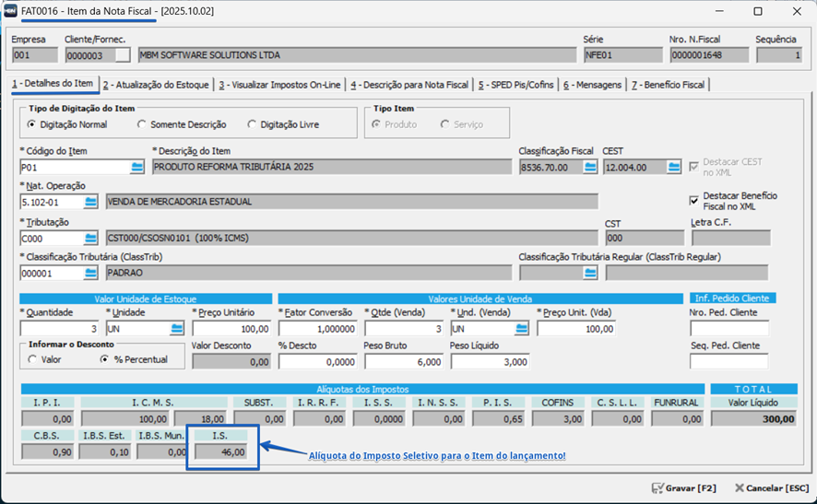Open Classificação Fiscal lookup icon
Viewport: 817px width, 504px height.
point(590,167)
